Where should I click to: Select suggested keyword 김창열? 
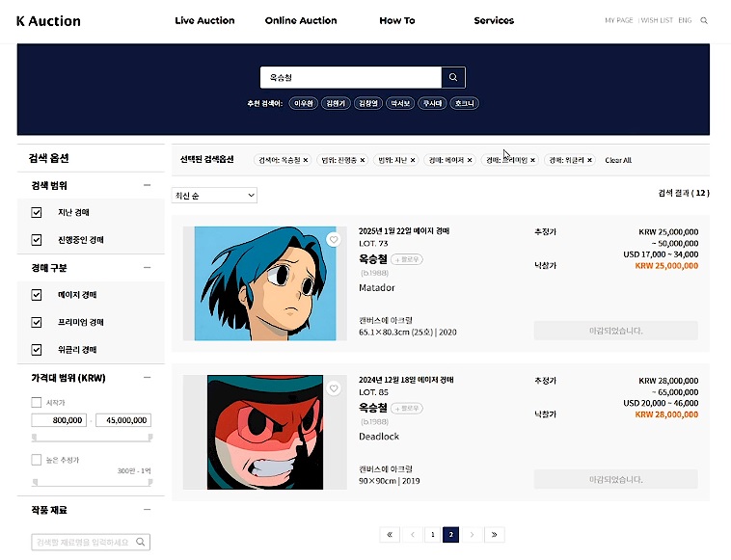pos(367,103)
